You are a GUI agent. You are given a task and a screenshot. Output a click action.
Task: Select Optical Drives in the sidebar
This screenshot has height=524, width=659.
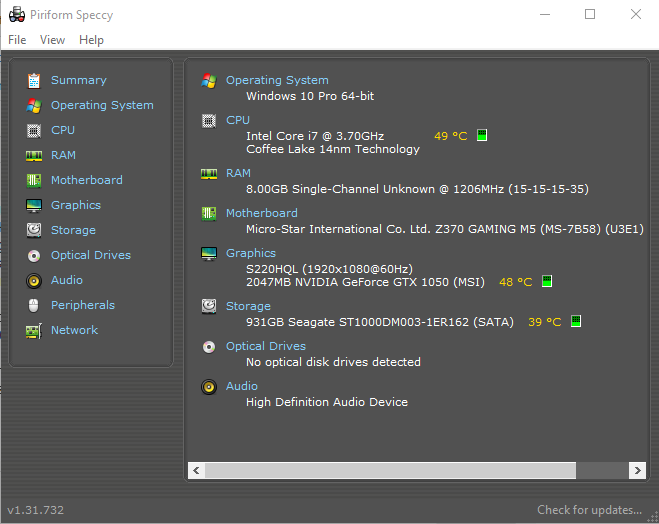(x=91, y=255)
